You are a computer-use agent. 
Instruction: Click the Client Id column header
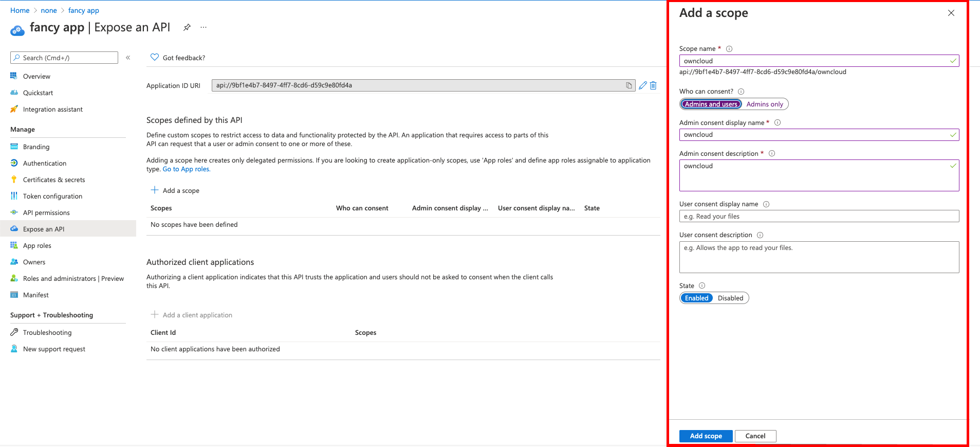click(163, 333)
